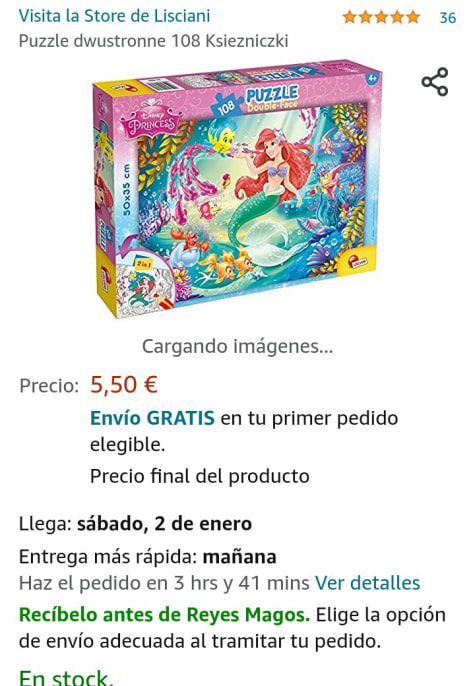
Task: Open the Ver detalles delivery link
Action: click(367, 583)
